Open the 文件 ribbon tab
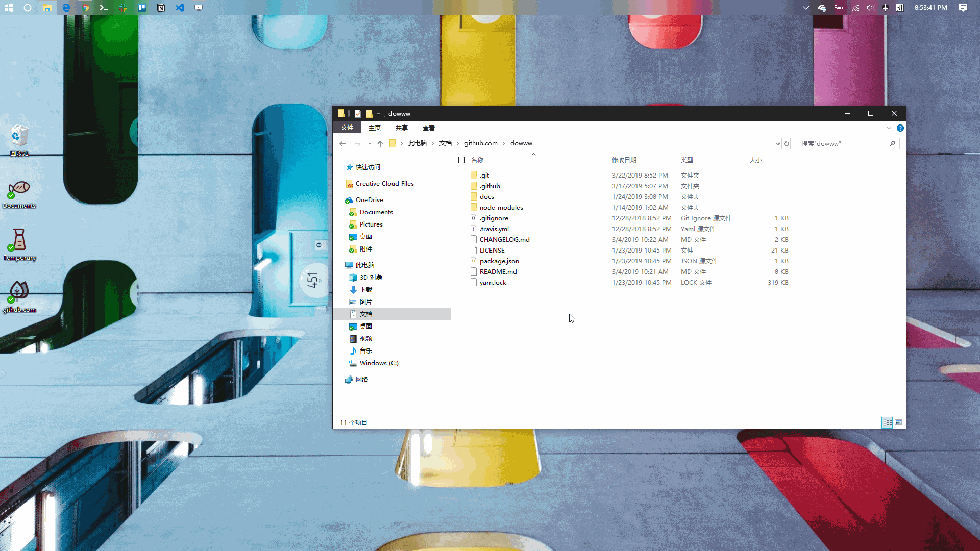Viewport: 980px width, 551px height. point(347,128)
